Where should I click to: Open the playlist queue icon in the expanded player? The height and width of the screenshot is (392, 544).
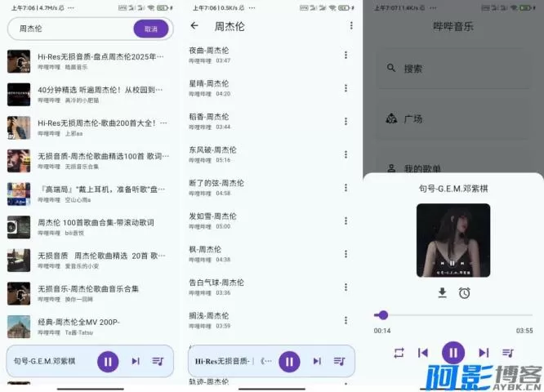point(508,353)
